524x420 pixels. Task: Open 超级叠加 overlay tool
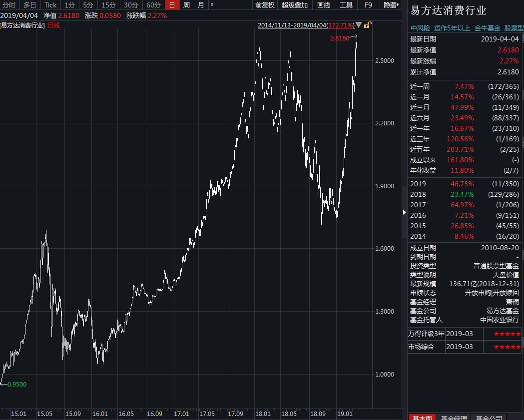pos(294,5)
